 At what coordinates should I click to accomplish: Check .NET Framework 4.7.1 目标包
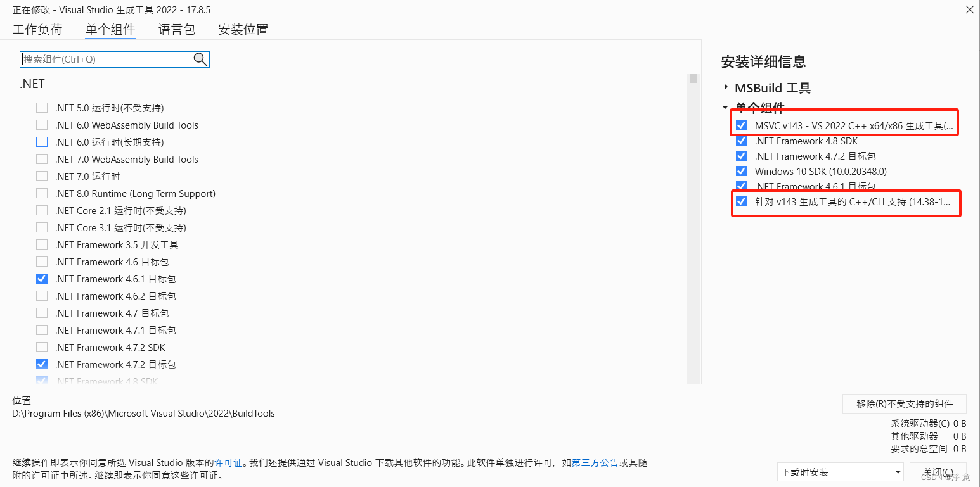42,330
